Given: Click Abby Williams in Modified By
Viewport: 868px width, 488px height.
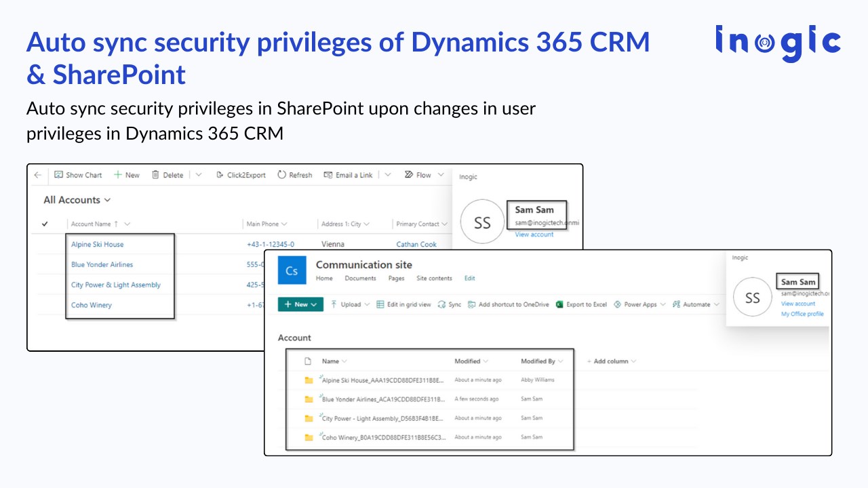Looking at the screenshot, I should coord(538,380).
